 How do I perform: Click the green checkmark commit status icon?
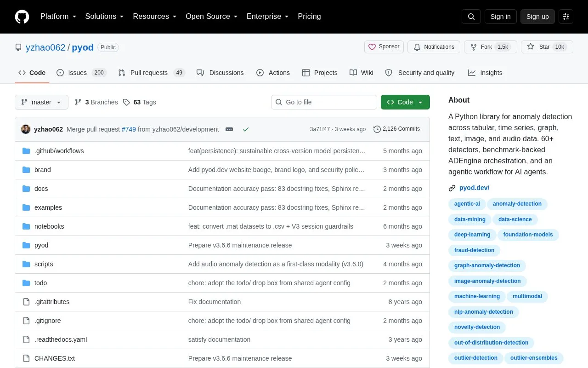(x=246, y=129)
